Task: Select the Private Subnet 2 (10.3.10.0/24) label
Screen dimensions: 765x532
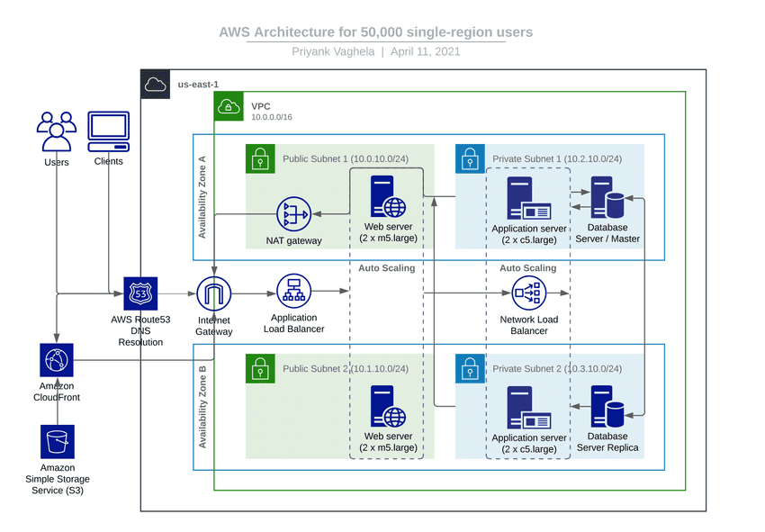Action: pyautogui.click(x=557, y=369)
